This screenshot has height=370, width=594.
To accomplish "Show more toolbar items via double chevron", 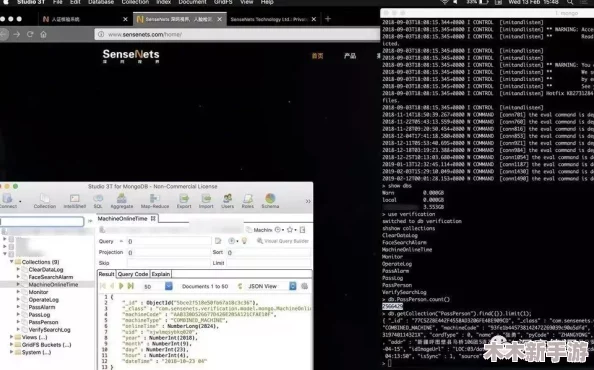I will 308,201.
